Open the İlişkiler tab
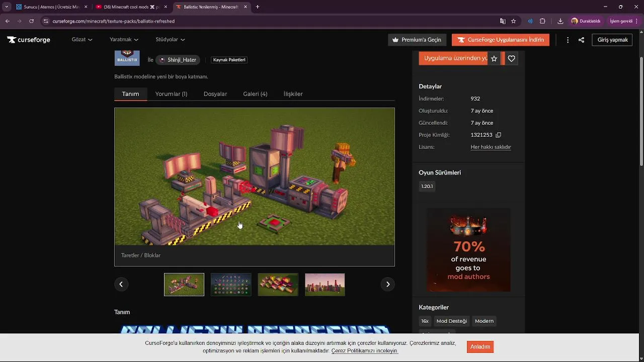Viewport: 644px width, 362px height. click(x=293, y=94)
